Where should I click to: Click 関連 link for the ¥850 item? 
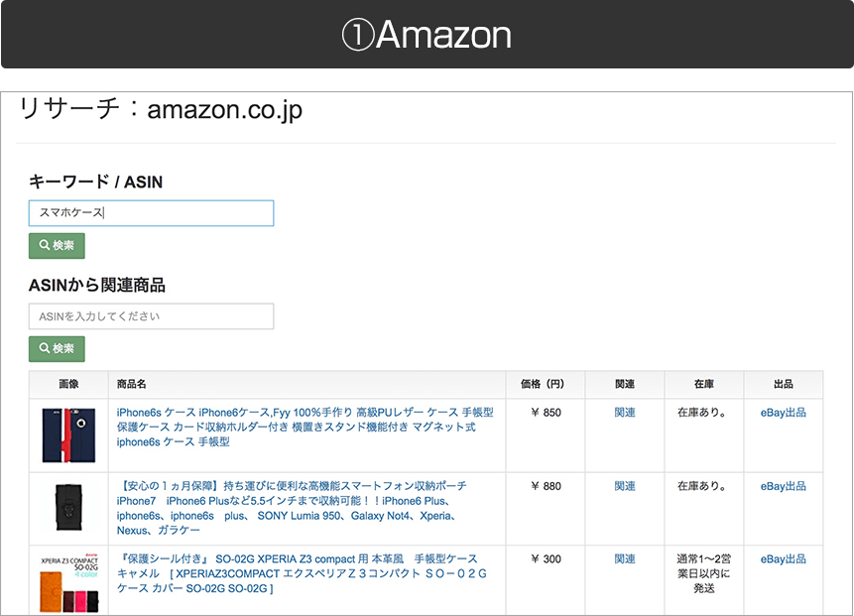tap(625, 413)
